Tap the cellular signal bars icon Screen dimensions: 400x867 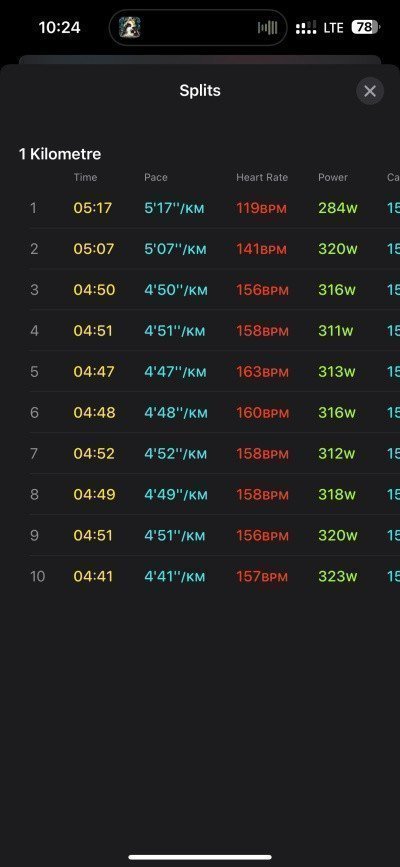pos(306,28)
